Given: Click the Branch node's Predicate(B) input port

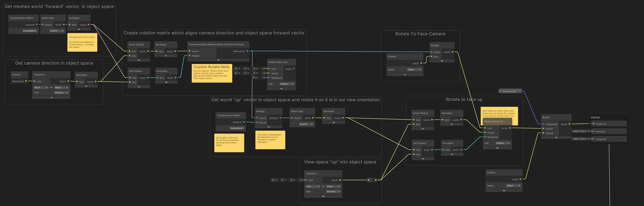Looking at the screenshot, I should tap(543, 124).
